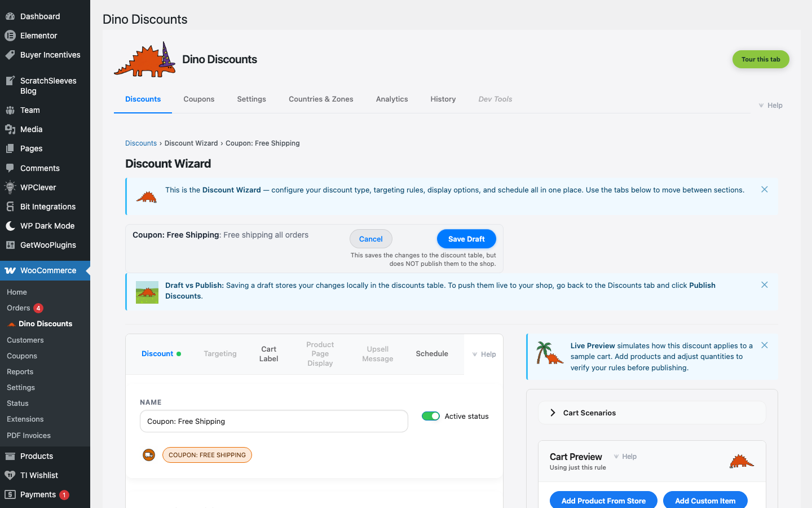This screenshot has height=508, width=812.
Task: Select the Cart Label wizard tab
Action: point(269,354)
